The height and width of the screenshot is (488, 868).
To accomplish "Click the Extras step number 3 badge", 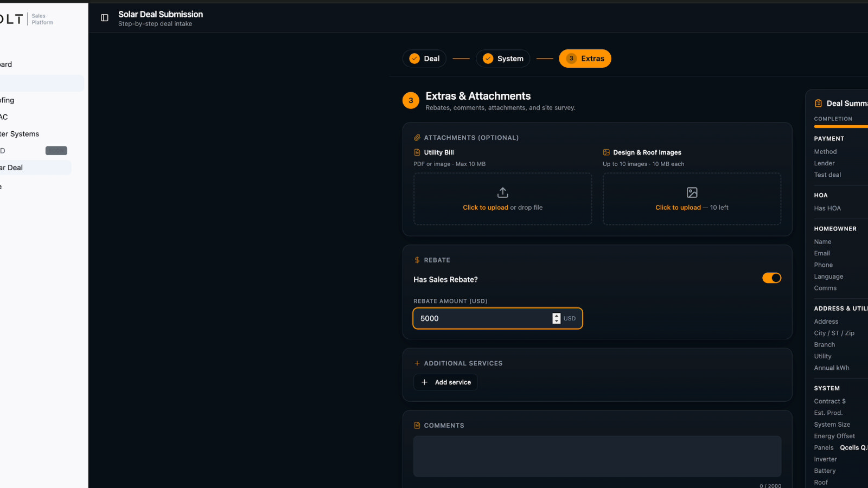I will pos(571,59).
